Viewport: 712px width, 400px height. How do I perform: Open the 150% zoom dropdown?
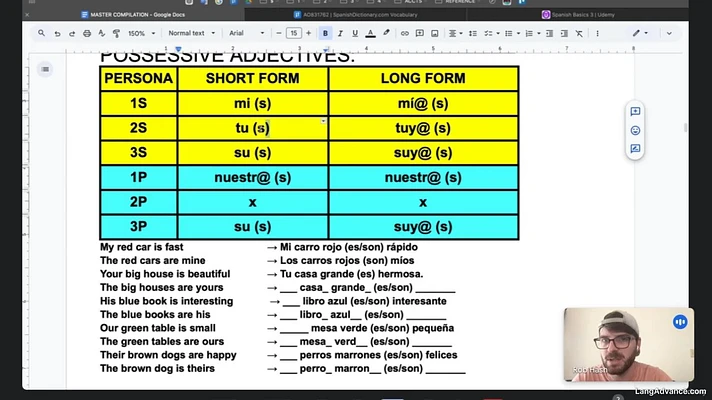pyautogui.click(x=142, y=33)
